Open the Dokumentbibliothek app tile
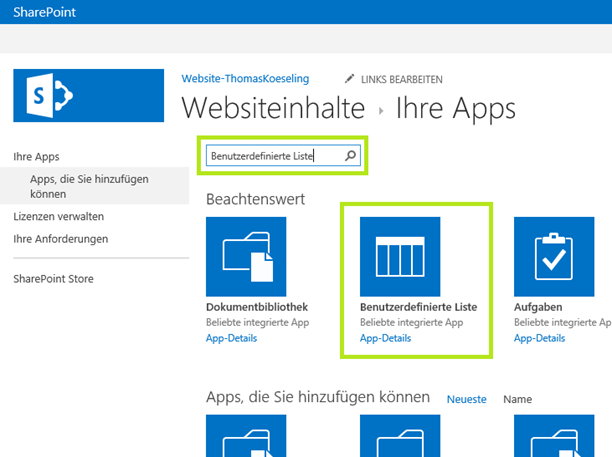Viewport: 612px width, 457px height. click(x=246, y=256)
